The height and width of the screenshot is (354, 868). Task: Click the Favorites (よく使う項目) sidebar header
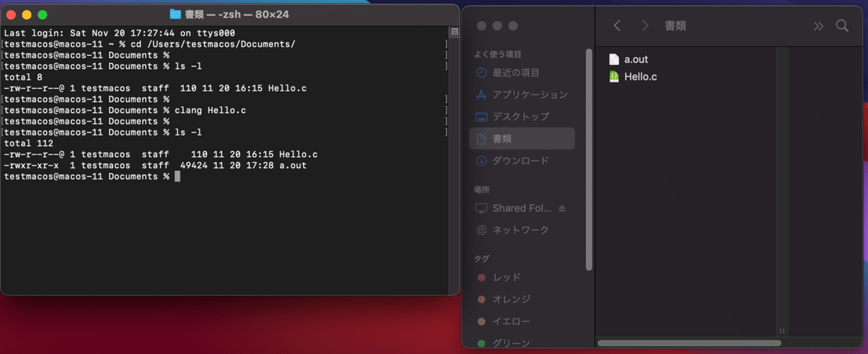pyautogui.click(x=498, y=54)
